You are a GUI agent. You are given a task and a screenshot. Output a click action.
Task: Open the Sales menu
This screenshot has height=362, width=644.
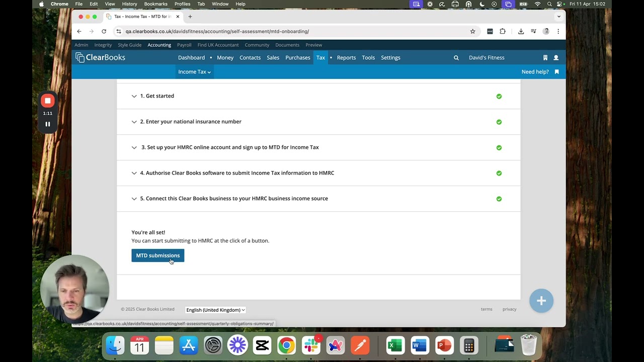(273, 58)
